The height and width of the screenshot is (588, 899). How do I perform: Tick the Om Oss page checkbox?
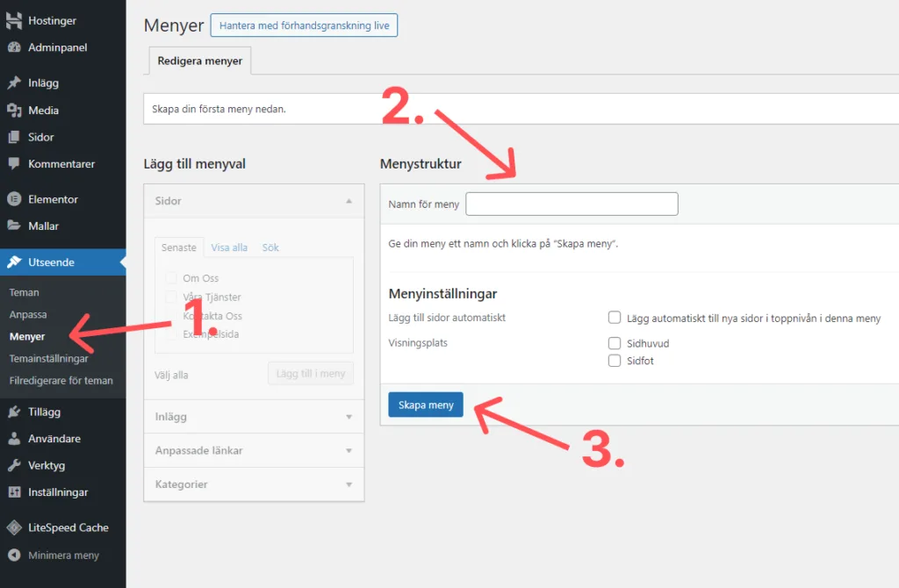click(171, 278)
